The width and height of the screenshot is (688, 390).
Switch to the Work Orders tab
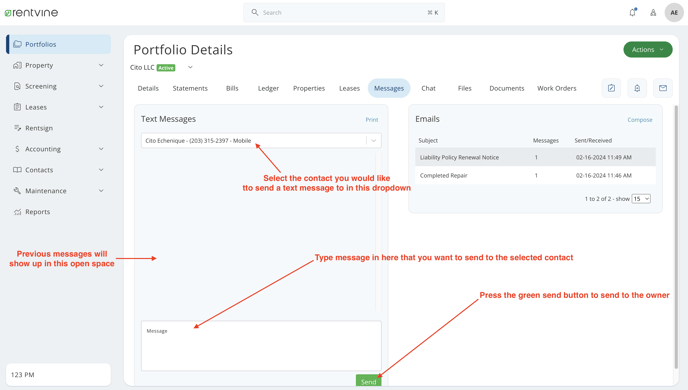click(x=557, y=88)
